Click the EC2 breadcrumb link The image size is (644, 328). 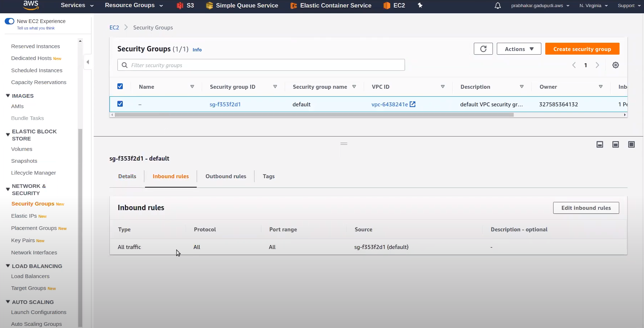(x=114, y=28)
